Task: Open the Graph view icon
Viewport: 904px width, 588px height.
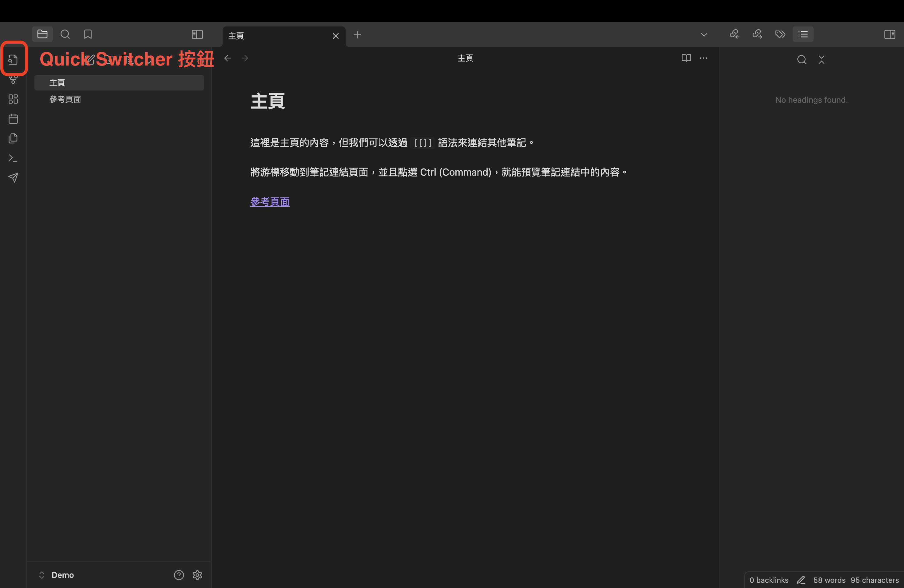Action: coord(13,80)
